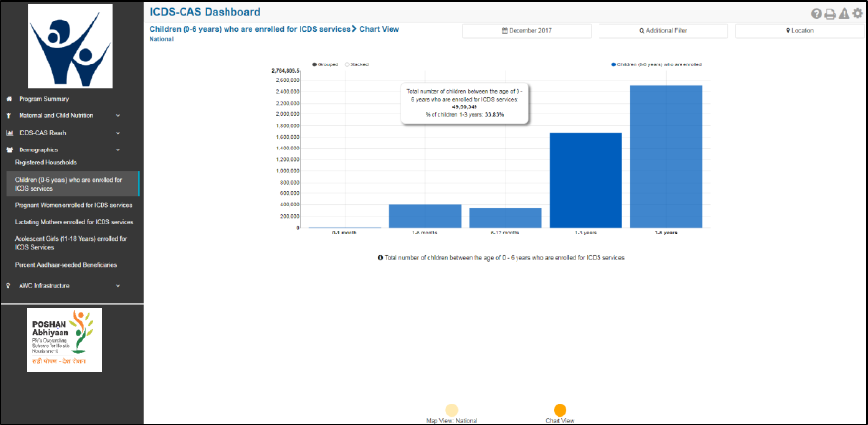Click the 49,50,349 total in tooltip
The image size is (868, 425).
click(x=465, y=106)
